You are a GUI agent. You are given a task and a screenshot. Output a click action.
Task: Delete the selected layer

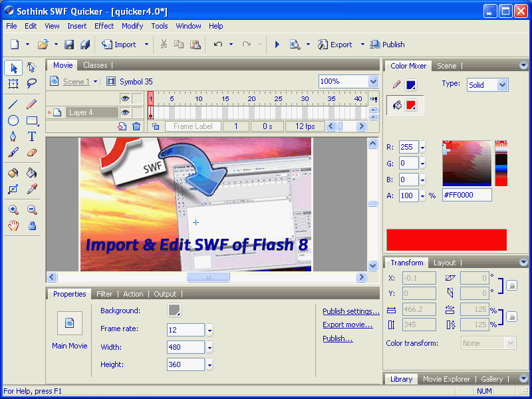coord(136,126)
